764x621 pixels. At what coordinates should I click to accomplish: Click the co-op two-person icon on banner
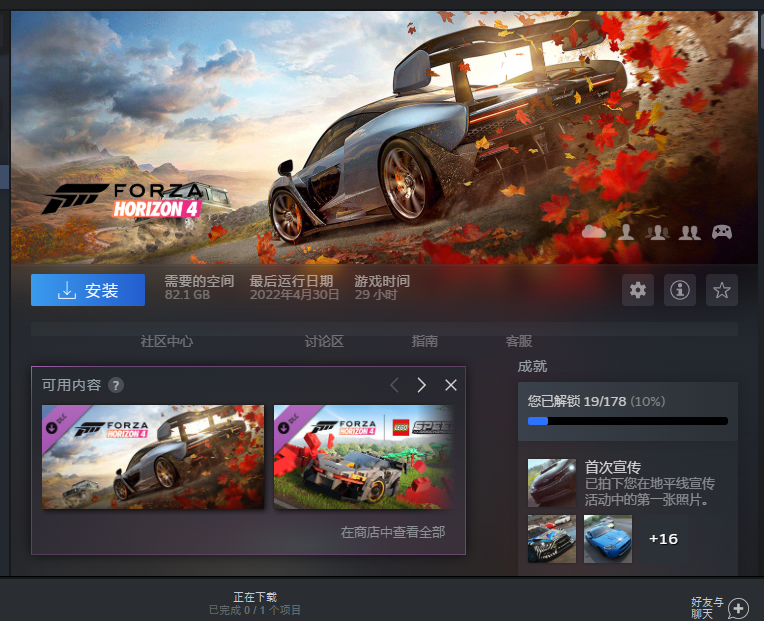pyautogui.click(x=690, y=233)
